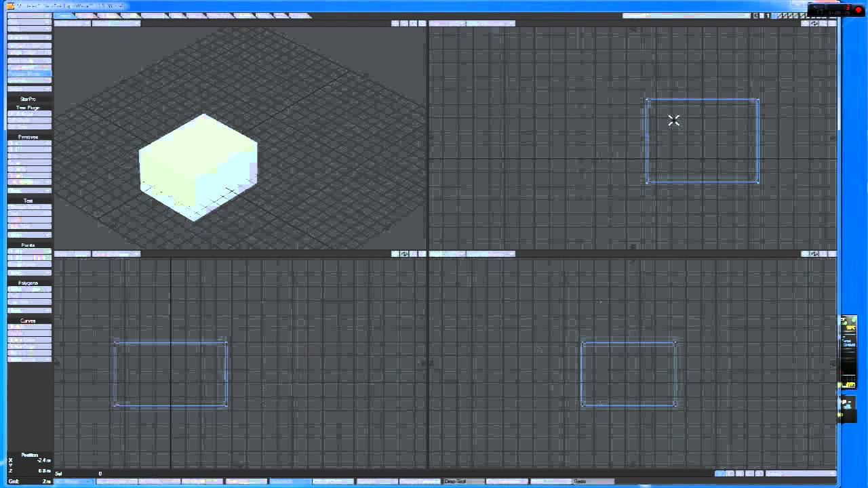
Task: Open the bottom-right viewport view type dropdown
Action: pos(447,253)
